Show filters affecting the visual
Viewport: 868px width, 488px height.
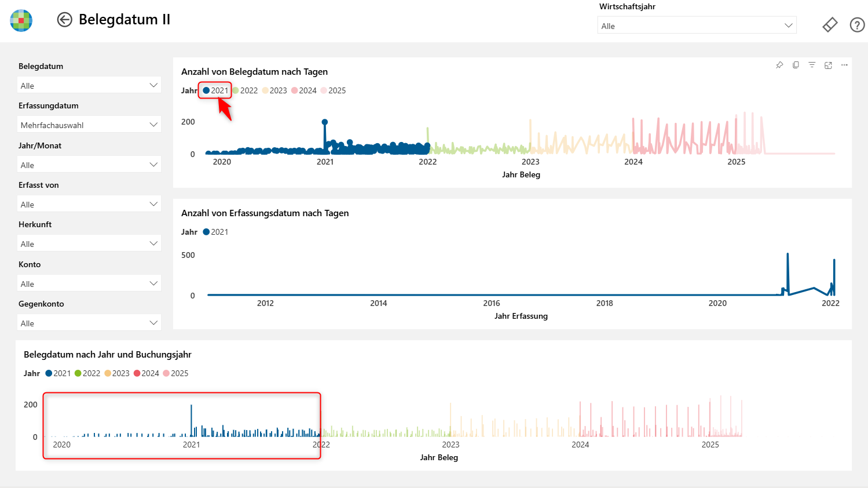[812, 65]
